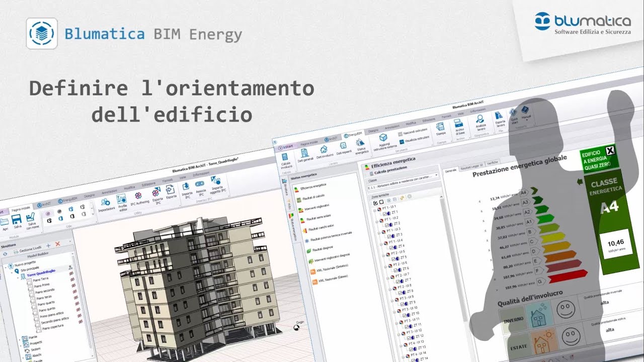Toggle ZT 5 checkbox in zone tree

pyautogui.click(x=394, y=258)
